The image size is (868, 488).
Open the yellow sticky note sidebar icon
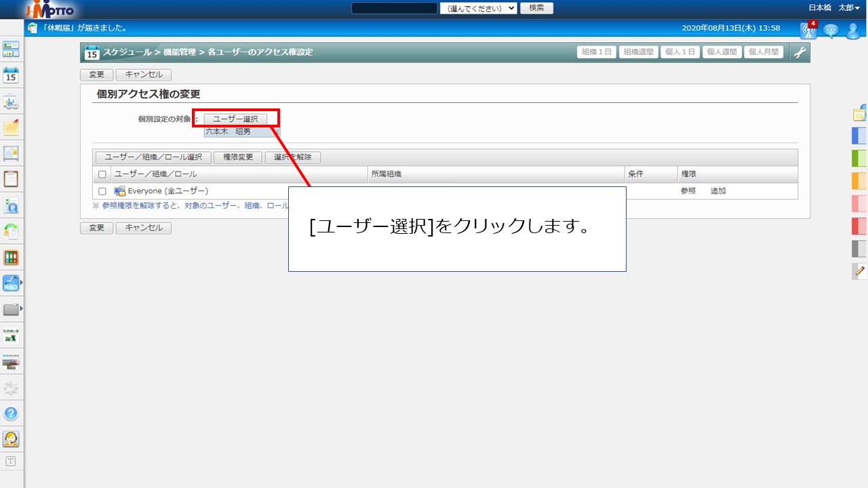click(11, 127)
